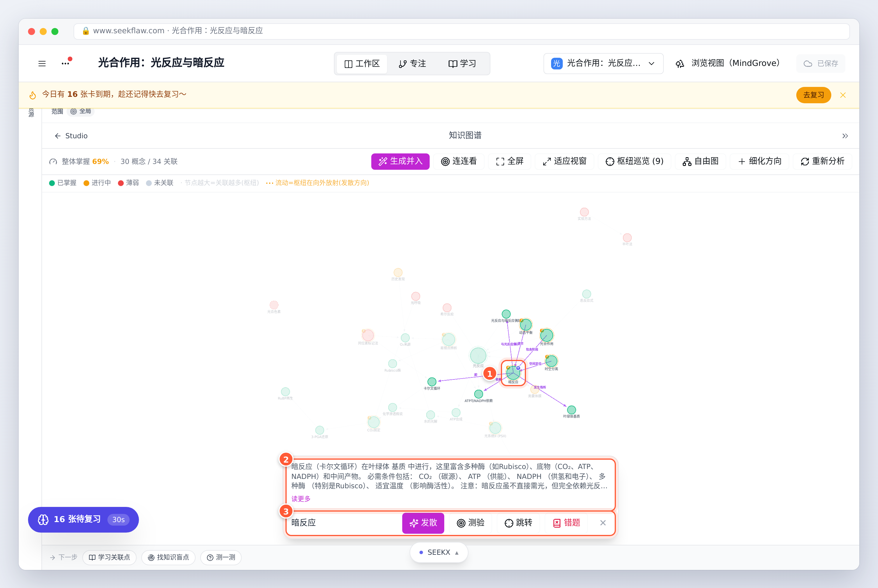Expand the 光合作用:光反应... project dropdown
Viewport: 878px width, 588px height.
point(603,63)
